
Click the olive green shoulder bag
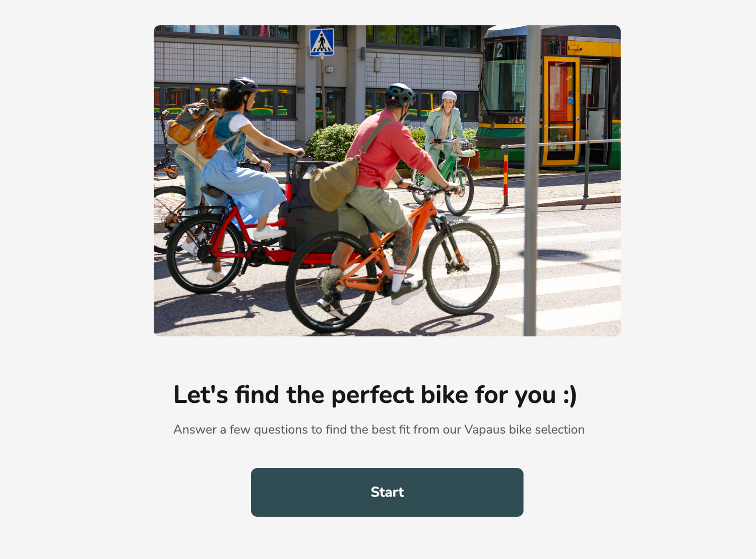click(334, 184)
